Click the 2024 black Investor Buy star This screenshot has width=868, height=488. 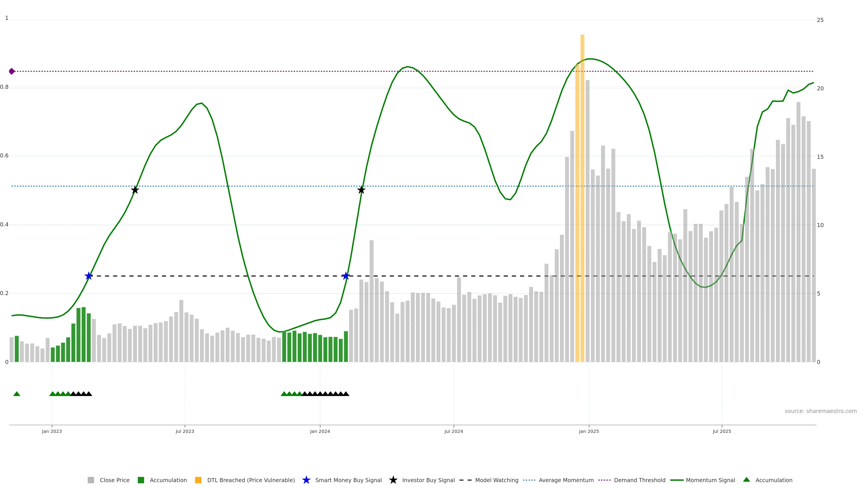361,190
